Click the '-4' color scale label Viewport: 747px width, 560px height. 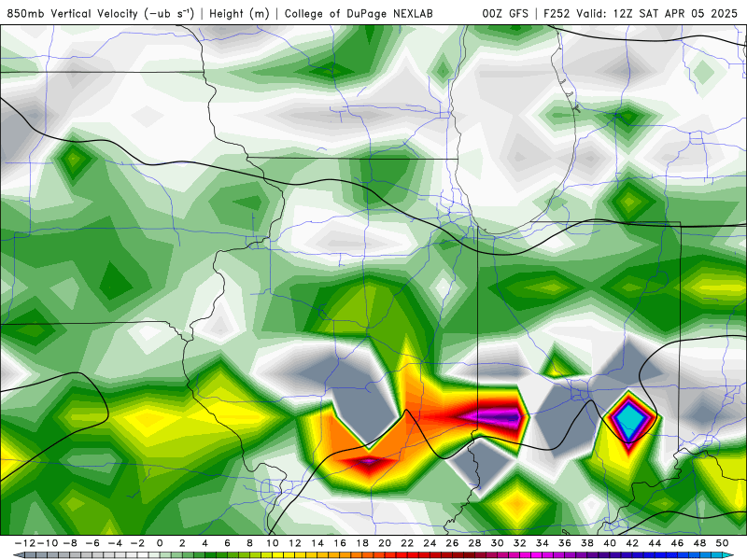point(115,543)
